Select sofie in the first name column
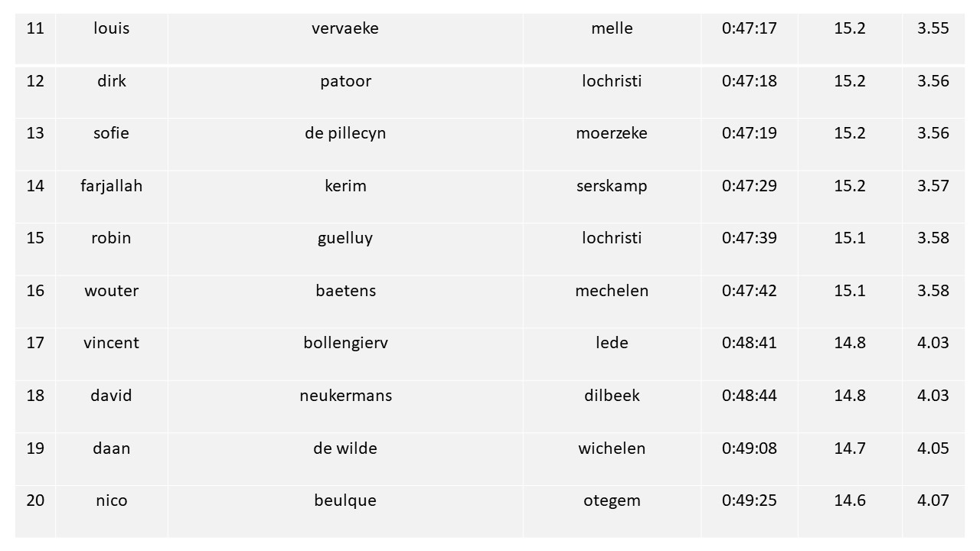980x551 pixels. [112, 144]
